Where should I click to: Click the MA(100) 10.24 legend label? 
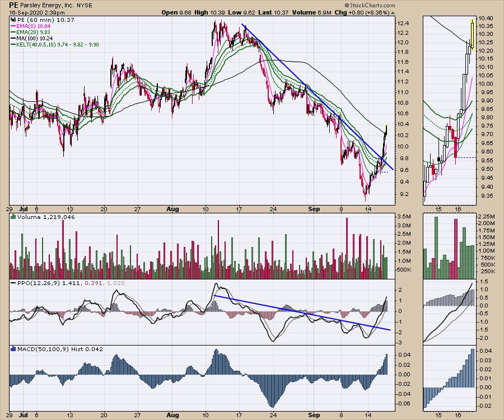point(36,38)
